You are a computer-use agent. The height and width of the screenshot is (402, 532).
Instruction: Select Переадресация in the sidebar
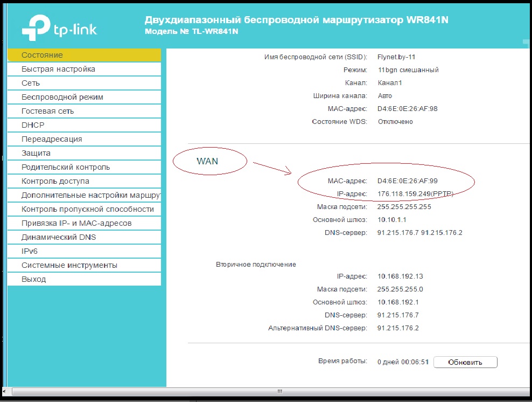tap(84, 139)
